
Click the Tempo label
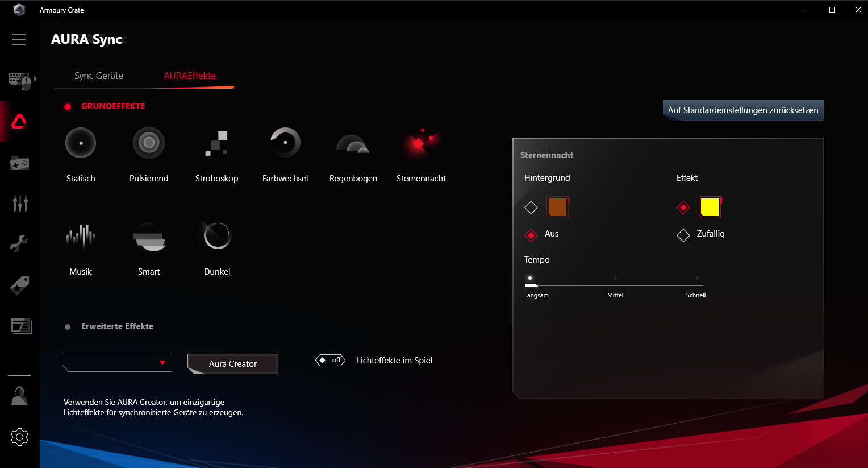tap(537, 260)
